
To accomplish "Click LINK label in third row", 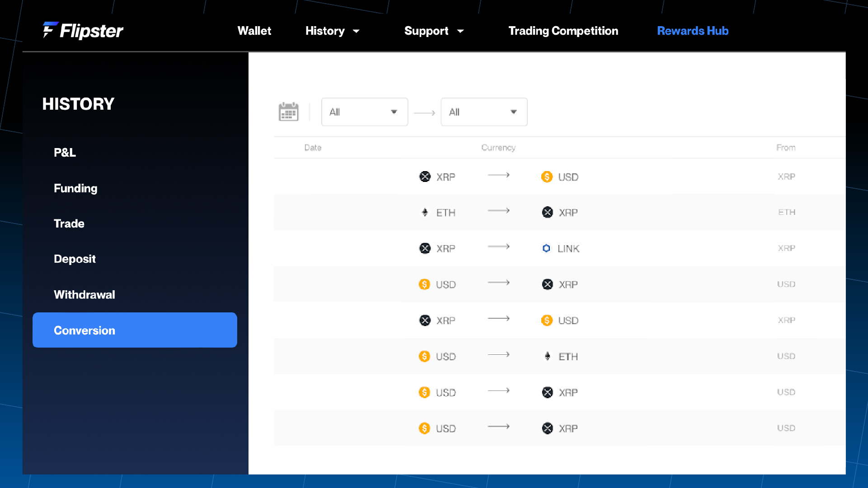I will [x=568, y=249].
